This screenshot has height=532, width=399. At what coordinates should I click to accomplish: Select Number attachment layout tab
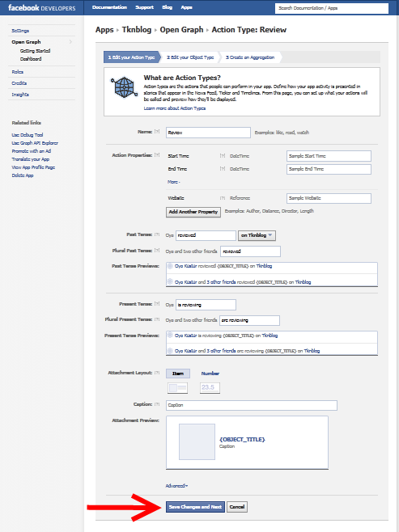210,374
